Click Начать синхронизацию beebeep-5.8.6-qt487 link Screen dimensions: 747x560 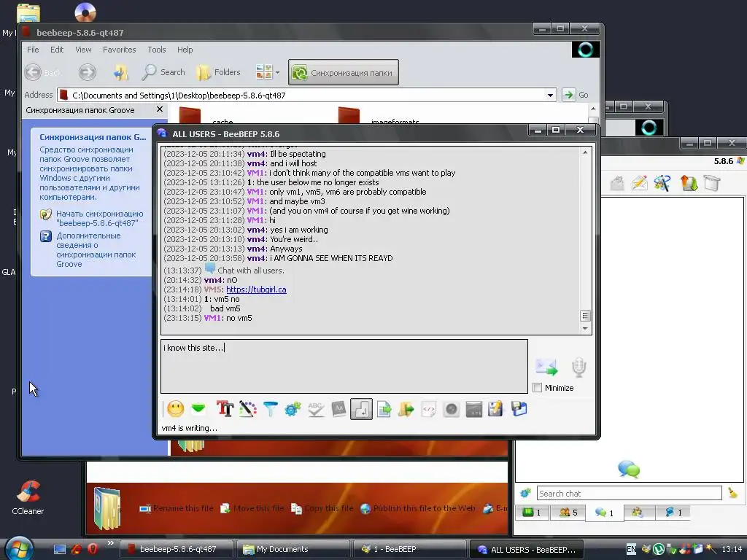99,218
